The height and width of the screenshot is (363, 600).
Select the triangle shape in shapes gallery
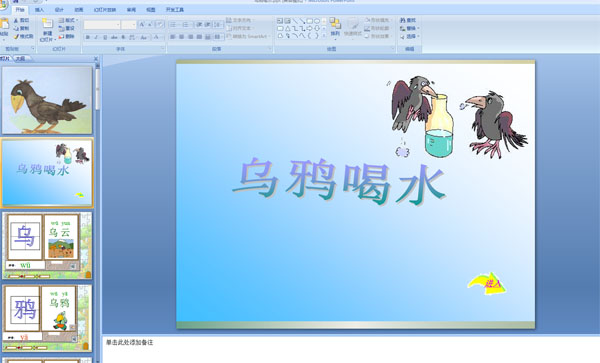pos(287,28)
